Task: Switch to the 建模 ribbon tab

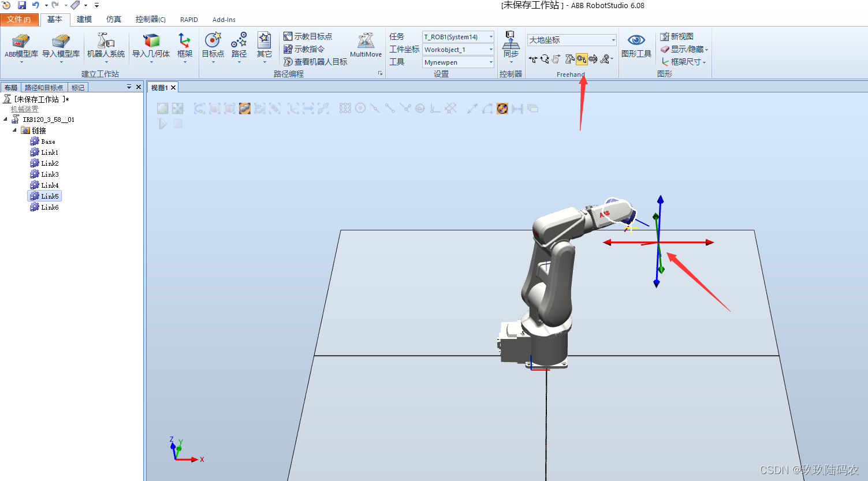Action: click(84, 19)
